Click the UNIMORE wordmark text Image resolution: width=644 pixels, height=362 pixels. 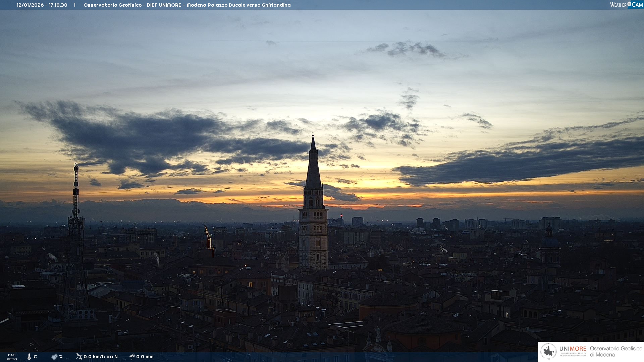(573, 349)
